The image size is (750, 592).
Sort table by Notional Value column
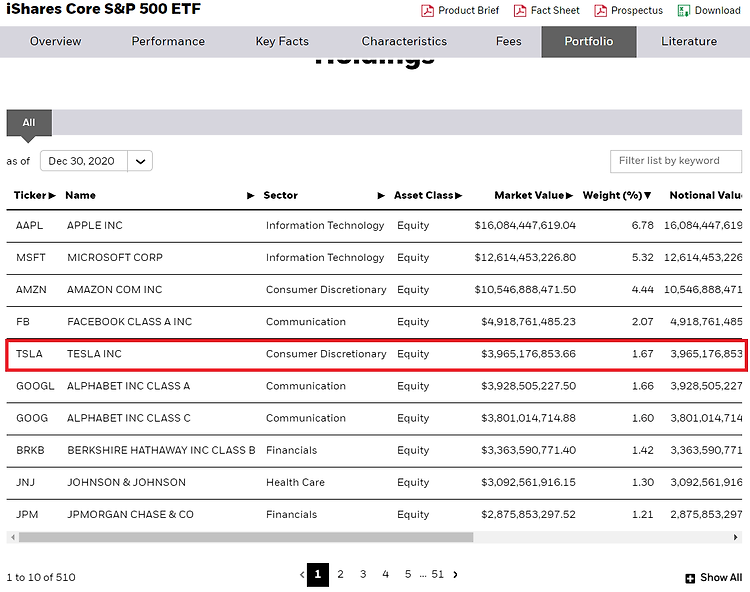706,195
